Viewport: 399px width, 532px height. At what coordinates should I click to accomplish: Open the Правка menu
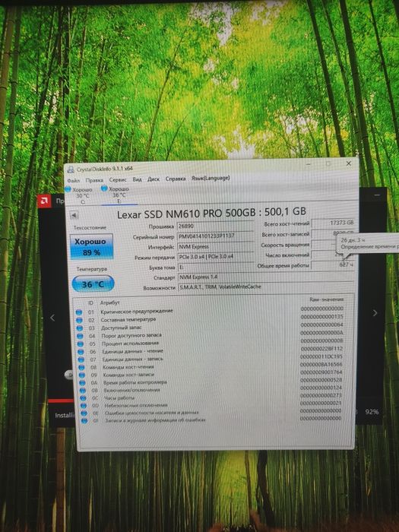pyautogui.click(x=94, y=180)
